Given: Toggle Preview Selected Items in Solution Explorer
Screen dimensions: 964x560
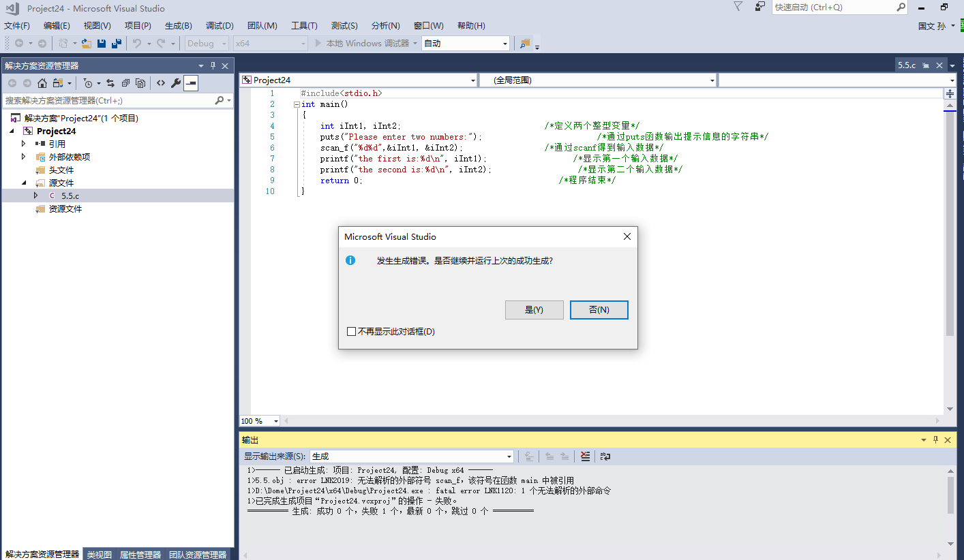Looking at the screenshot, I should pos(191,83).
